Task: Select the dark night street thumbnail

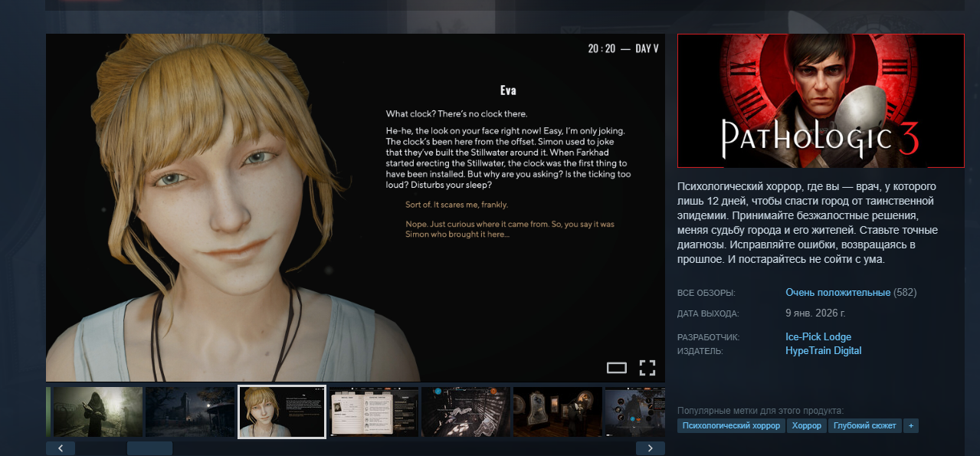Action: pyautogui.click(x=190, y=412)
